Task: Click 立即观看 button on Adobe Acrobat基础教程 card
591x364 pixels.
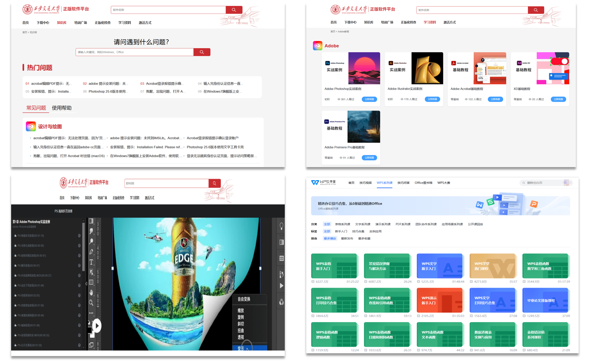Action: pos(495,99)
